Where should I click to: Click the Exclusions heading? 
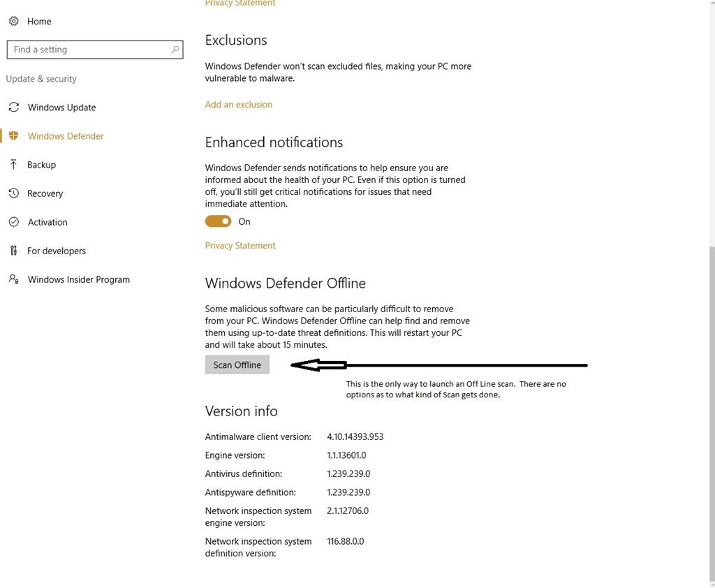[x=236, y=40]
